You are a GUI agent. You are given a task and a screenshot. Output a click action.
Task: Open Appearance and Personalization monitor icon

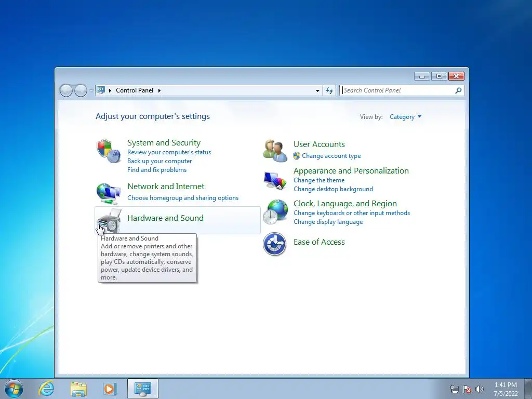pos(275,180)
